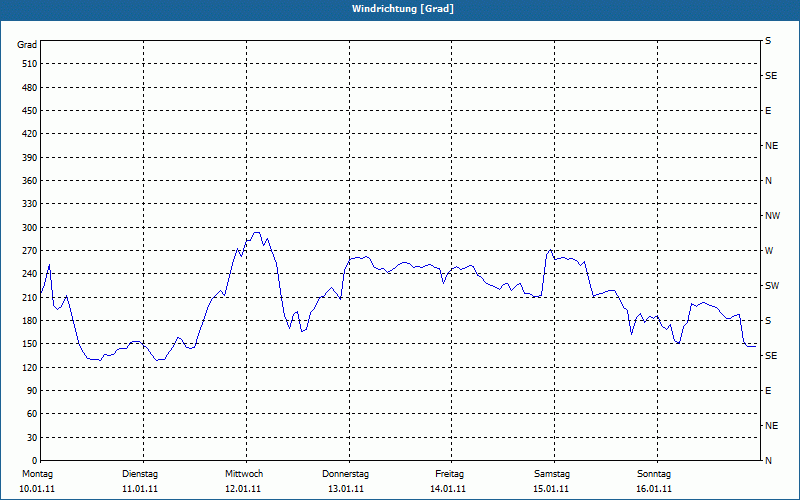This screenshot has height=500, width=800.
Task: Select the date 10.01.11
Action: click(x=37, y=489)
